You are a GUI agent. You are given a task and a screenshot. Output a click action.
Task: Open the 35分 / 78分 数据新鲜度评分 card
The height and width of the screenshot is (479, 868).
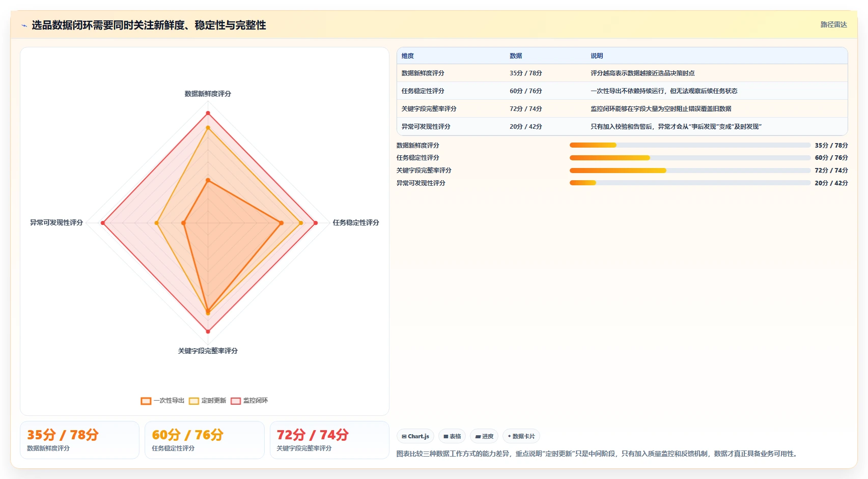(79, 440)
